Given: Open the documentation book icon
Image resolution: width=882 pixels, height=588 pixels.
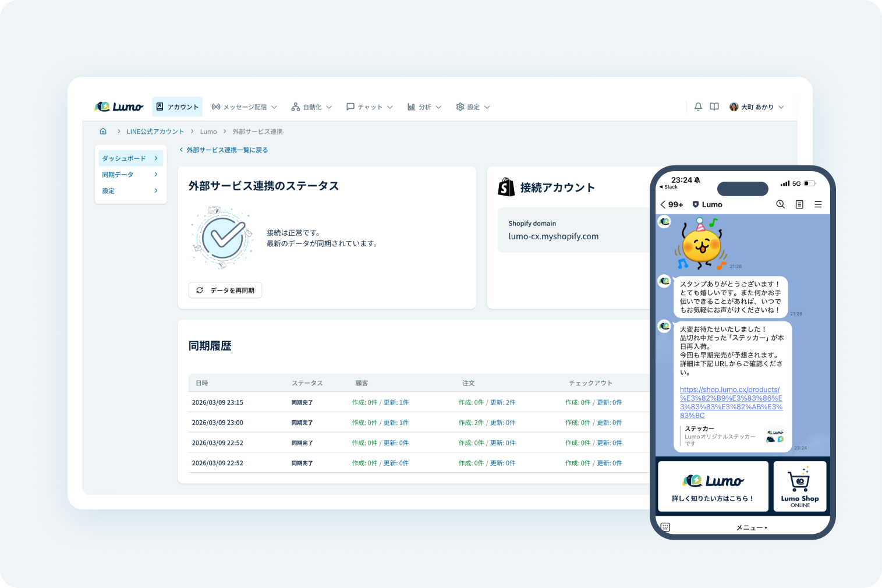Looking at the screenshot, I should (x=714, y=107).
